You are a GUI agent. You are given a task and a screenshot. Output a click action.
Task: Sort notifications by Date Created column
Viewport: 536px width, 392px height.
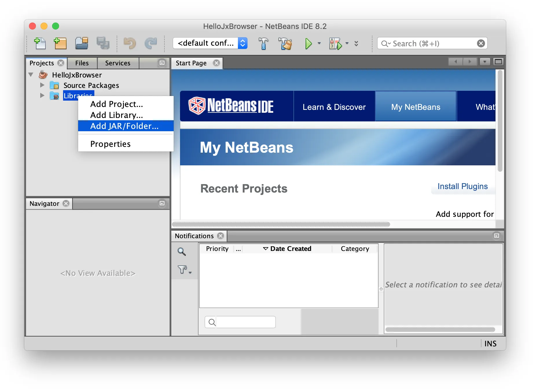287,249
